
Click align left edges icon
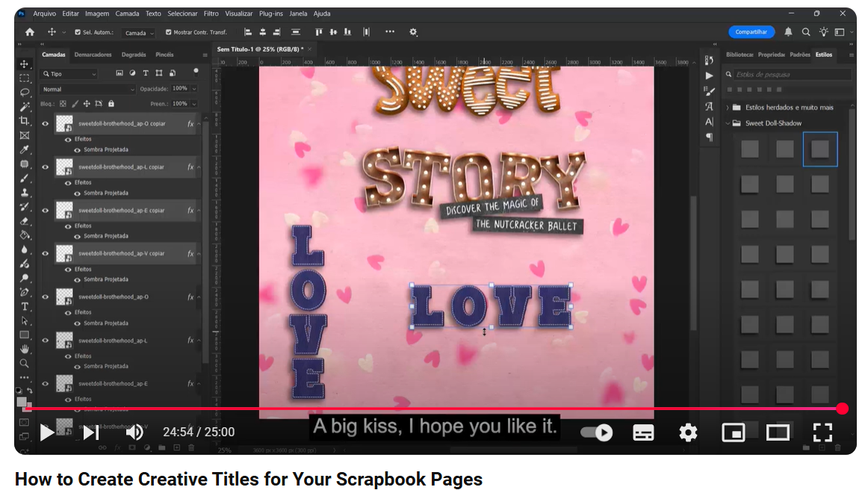pos(248,32)
